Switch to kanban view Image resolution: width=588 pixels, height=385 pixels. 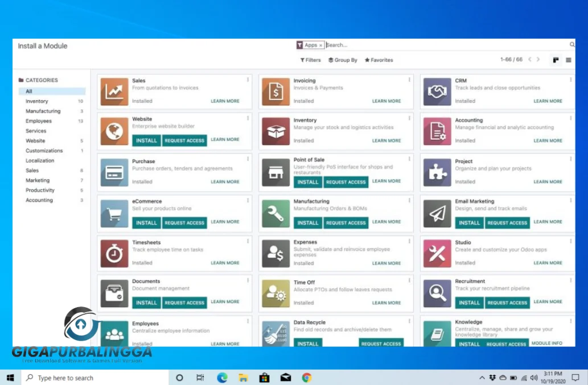(556, 60)
